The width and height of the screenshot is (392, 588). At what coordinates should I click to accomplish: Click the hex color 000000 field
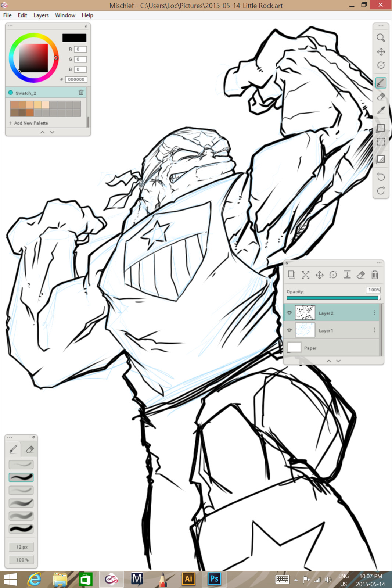pos(76,79)
